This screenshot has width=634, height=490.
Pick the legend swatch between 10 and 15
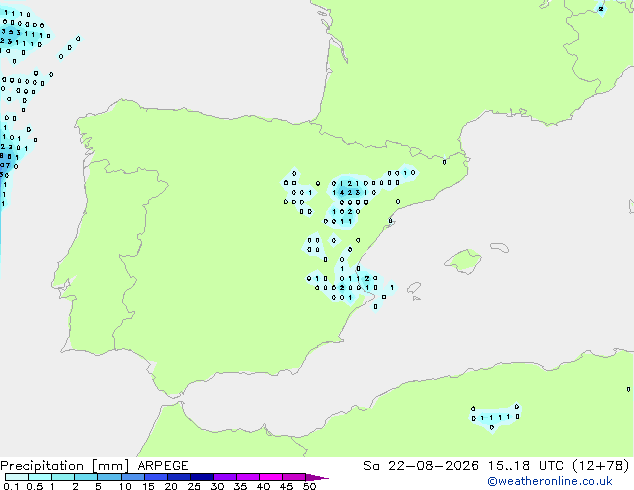(x=132, y=477)
